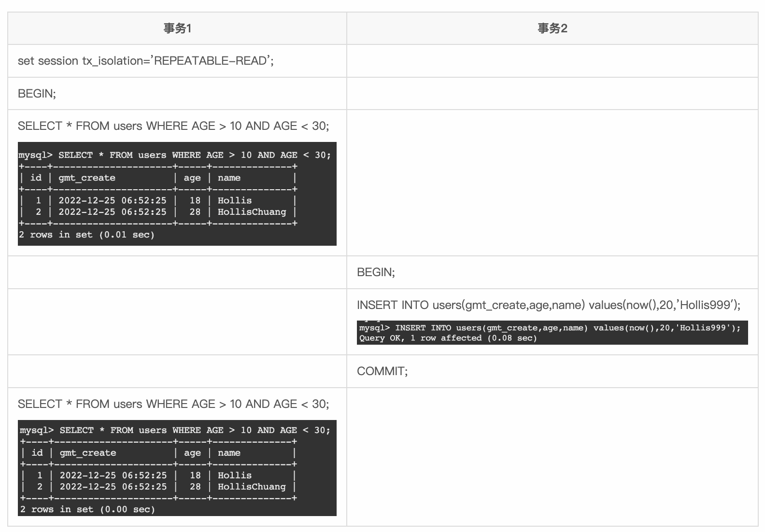Open the INSERT query terminal screenshot
The height and width of the screenshot is (532, 765).
552,332
